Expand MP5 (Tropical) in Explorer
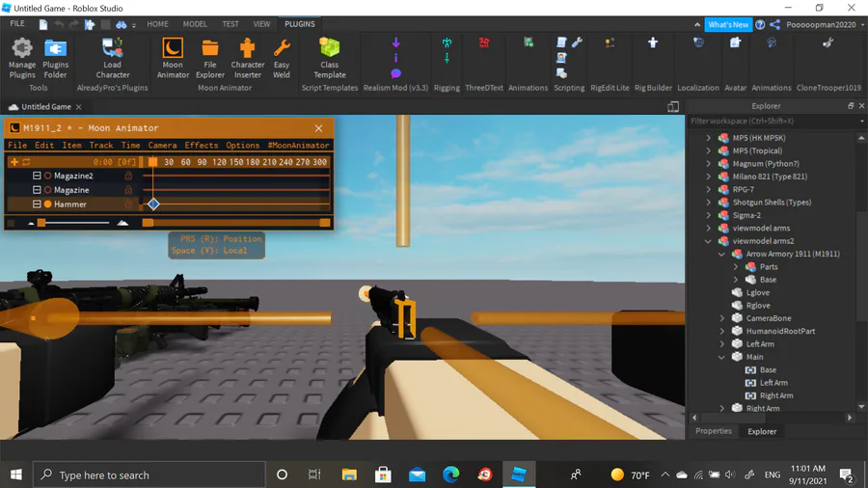This screenshot has width=868, height=488. pyautogui.click(x=709, y=150)
